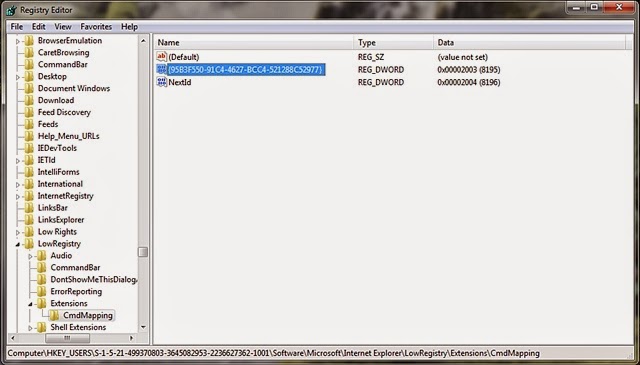This screenshot has height=365, width=640.
Task: Expand the BrowserEmulation key
Action: click(18, 41)
